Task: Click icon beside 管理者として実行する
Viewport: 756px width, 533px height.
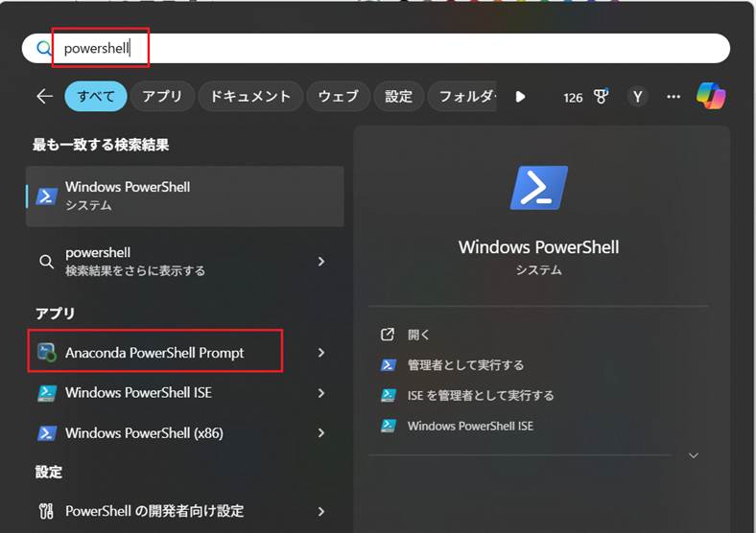Action: pos(389,365)
